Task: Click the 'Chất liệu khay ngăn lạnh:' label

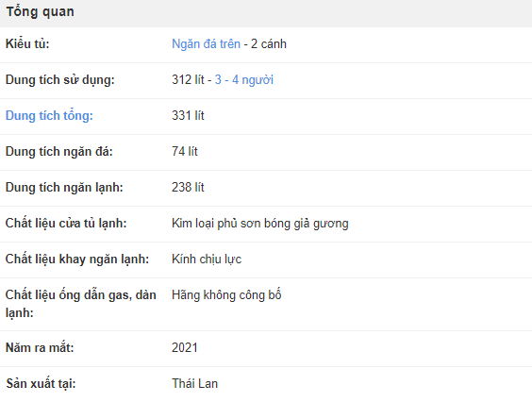Action: point(77,260)
